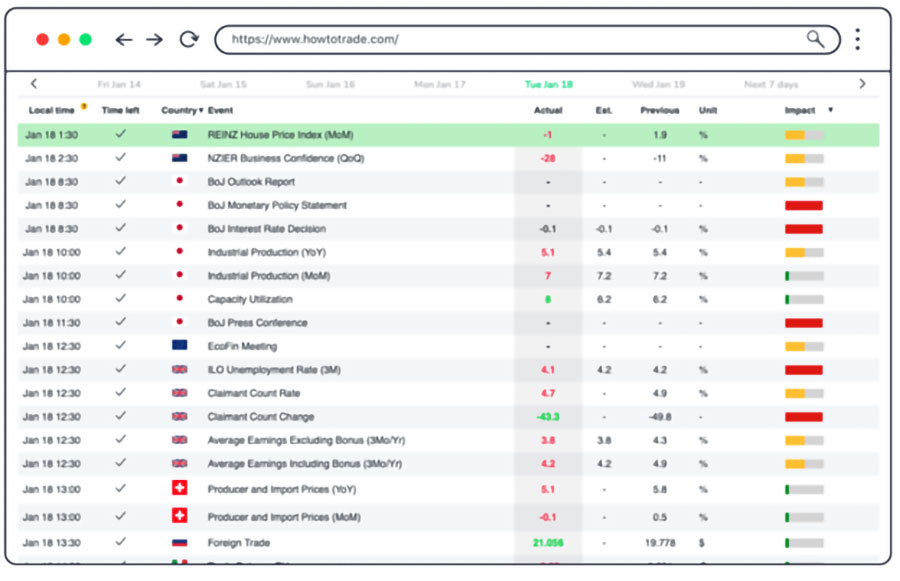Click the Russia flag on Foreign Trade row
This screenshot has width=900, height=581.
[x=180, y=543]
